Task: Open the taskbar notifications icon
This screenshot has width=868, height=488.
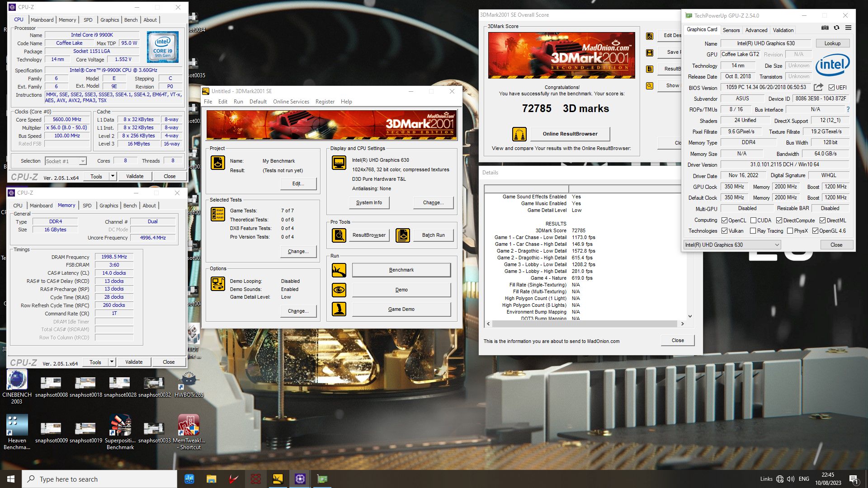Action: [x=853, y=479]
